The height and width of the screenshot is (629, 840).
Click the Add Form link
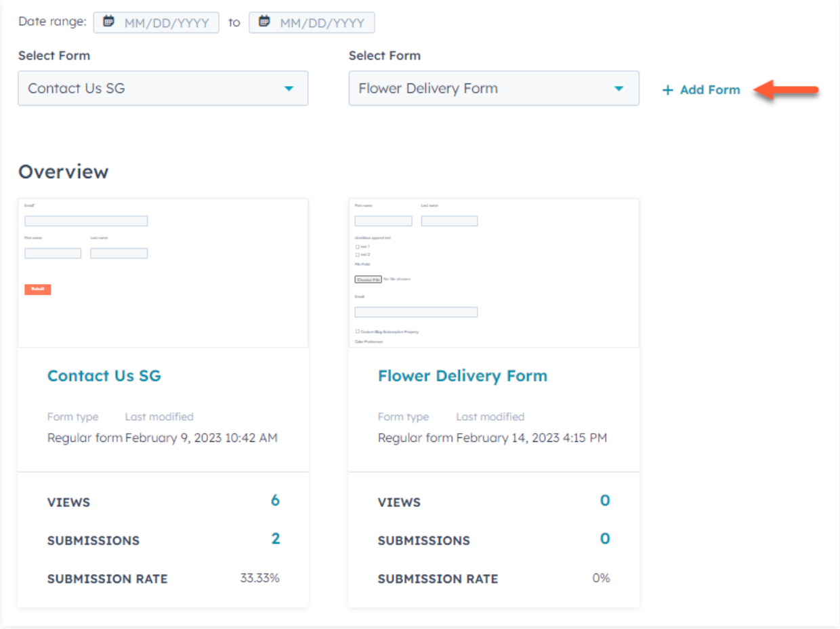[x=709, y=90]
